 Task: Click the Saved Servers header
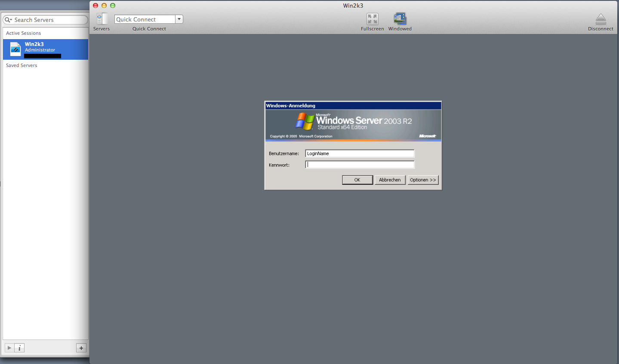tap(22, 65)
